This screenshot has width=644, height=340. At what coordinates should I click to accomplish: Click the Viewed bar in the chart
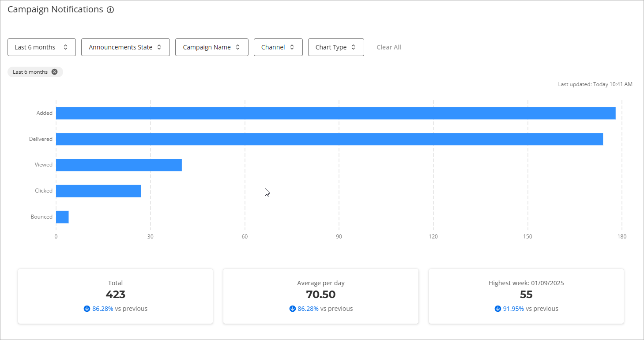[119, 165]
